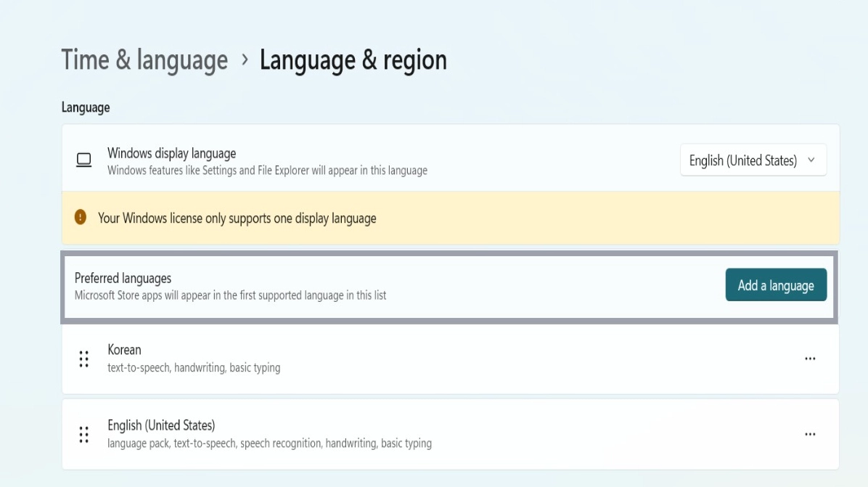Open the Korean language options menu

click(810, 357)
